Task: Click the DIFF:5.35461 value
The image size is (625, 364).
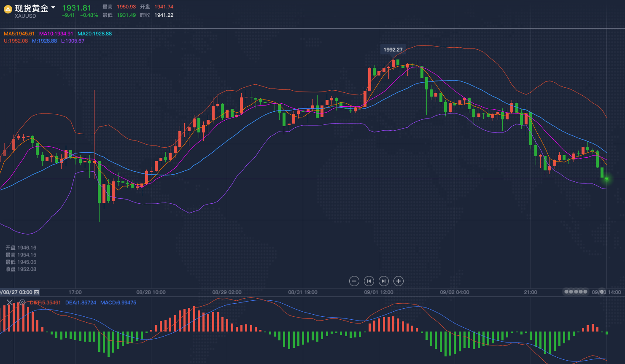Action: click(45, 303)
